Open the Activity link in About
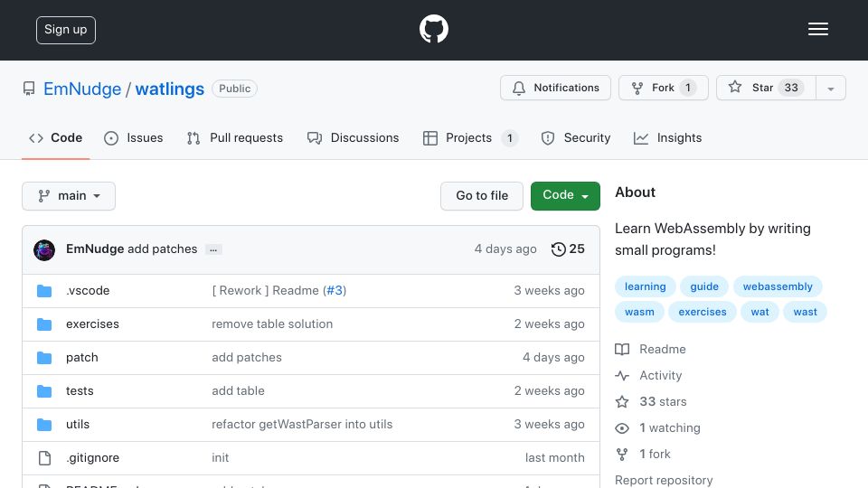 click(649, 375)
